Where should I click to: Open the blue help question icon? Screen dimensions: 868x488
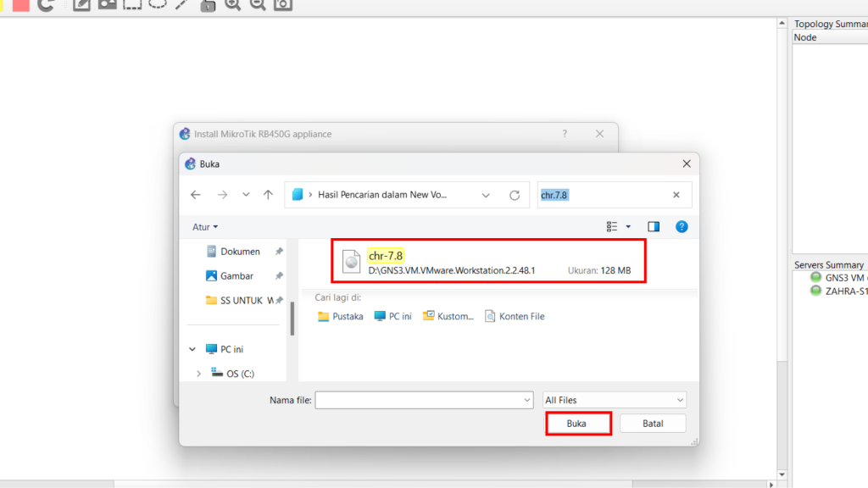[x=682, y=227]
